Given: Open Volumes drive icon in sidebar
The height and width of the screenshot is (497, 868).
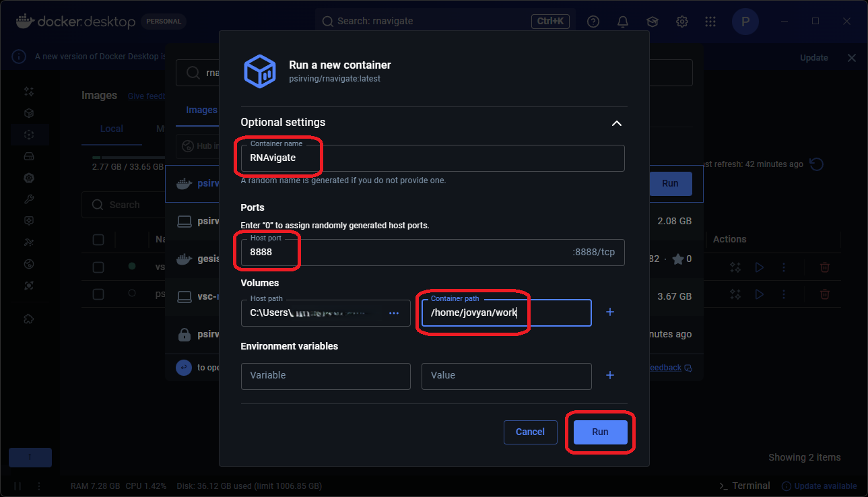Looking at the screenshot, I should coord(29,156).
